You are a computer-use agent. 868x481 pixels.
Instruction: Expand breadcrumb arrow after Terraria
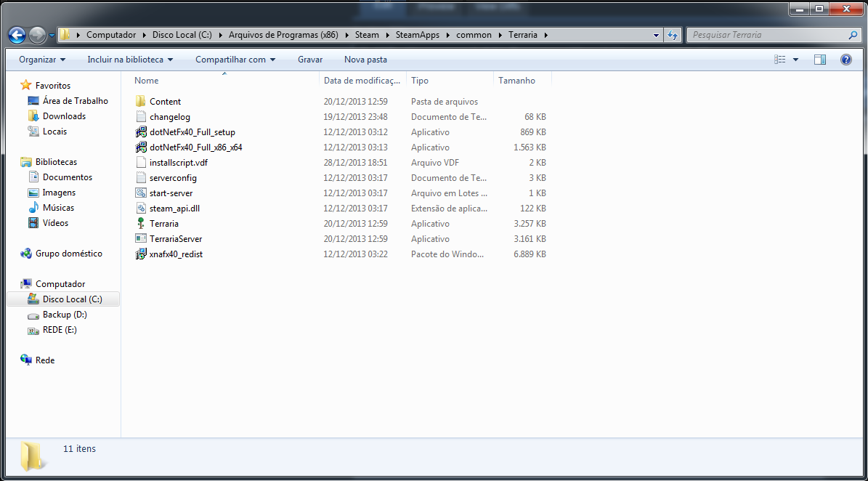545,35
